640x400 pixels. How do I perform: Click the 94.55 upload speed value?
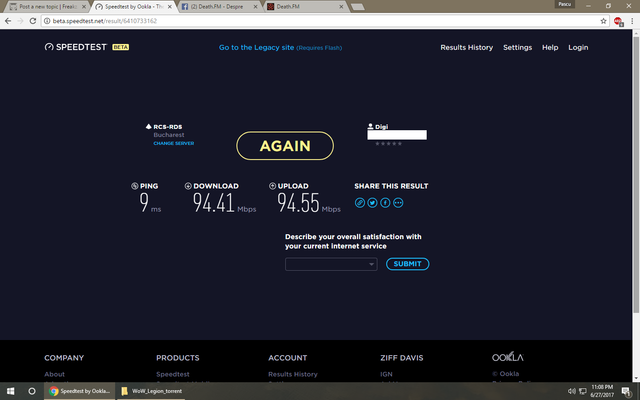pyautogui.click(x=298, y=203)
